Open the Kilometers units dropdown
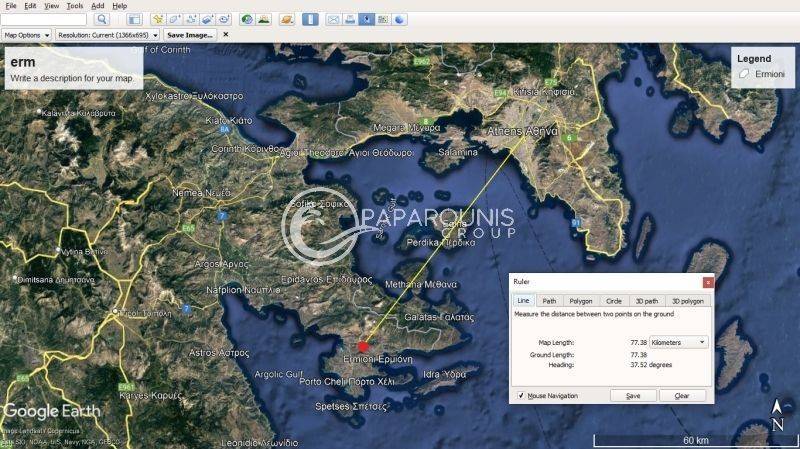 (x=678, y=342)
